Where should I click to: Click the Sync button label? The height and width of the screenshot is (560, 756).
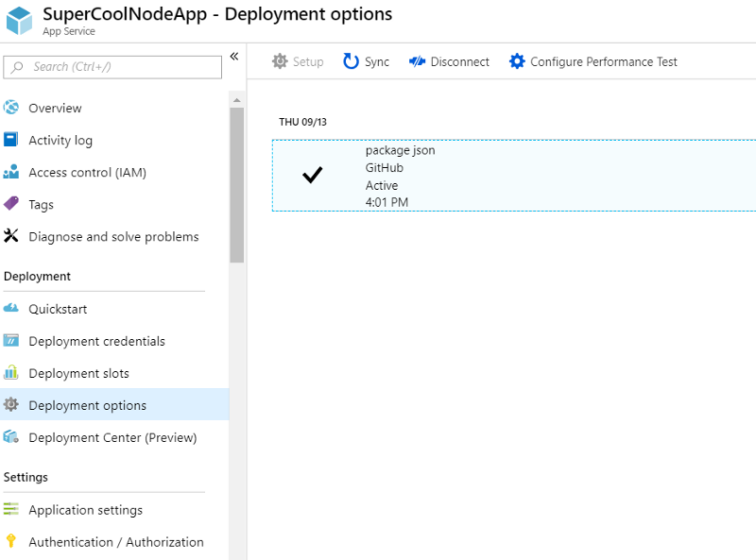(x=376, y=62)
